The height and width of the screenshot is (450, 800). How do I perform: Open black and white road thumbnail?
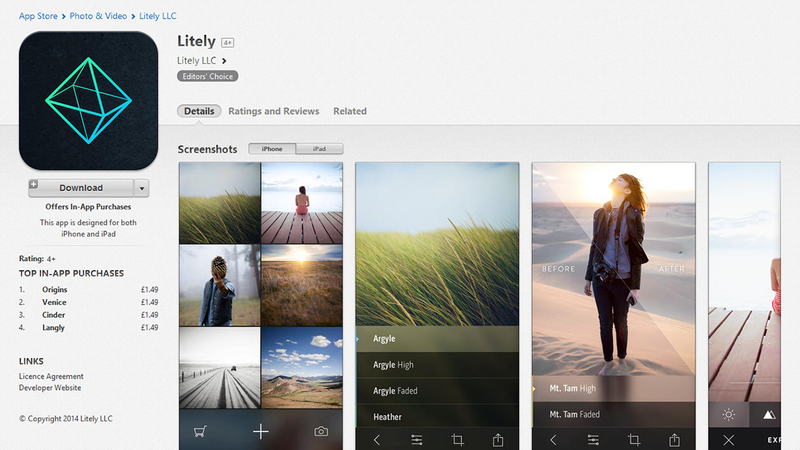pos(220,368)
